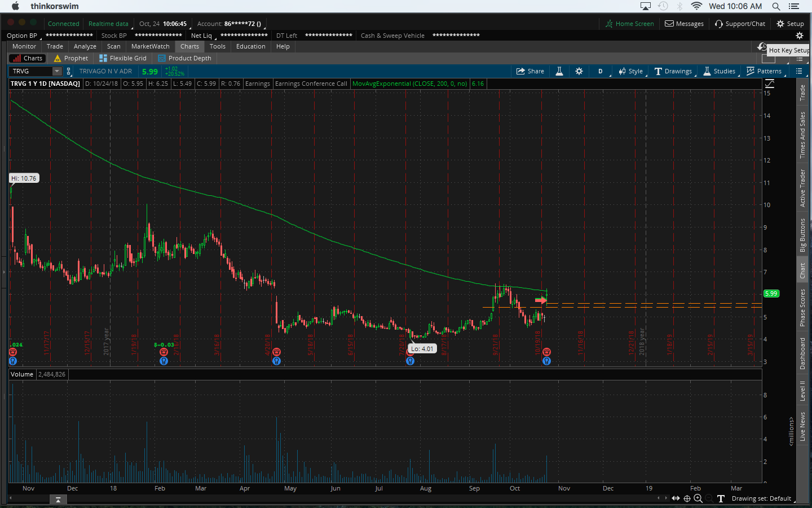
Task: Open the Product Depth sub-tab
Action: click(x=185, y=58)
